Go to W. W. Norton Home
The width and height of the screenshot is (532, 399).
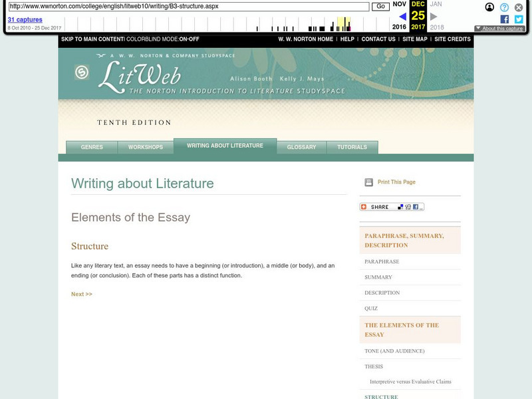pyautogui.click(x=306, y=39)
